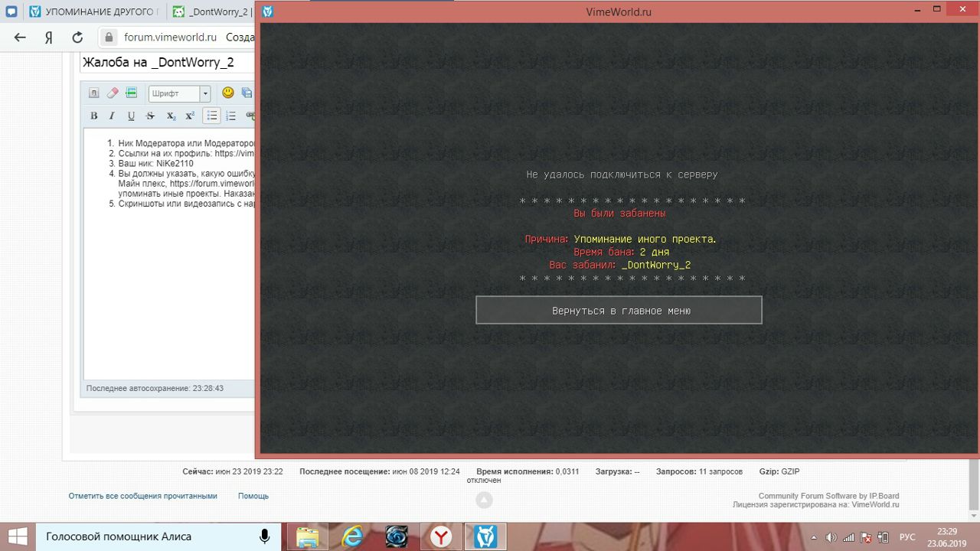980x551 pixels.
Task: Click Отметить все сообщения прочитанными link
Action: 142,496
